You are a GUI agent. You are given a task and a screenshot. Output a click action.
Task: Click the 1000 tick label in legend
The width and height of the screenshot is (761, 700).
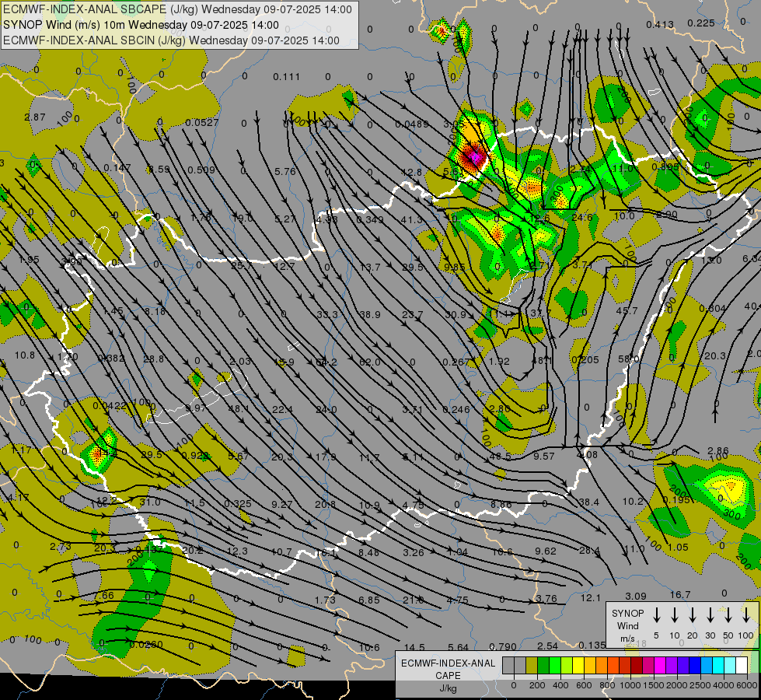(630, 685)
